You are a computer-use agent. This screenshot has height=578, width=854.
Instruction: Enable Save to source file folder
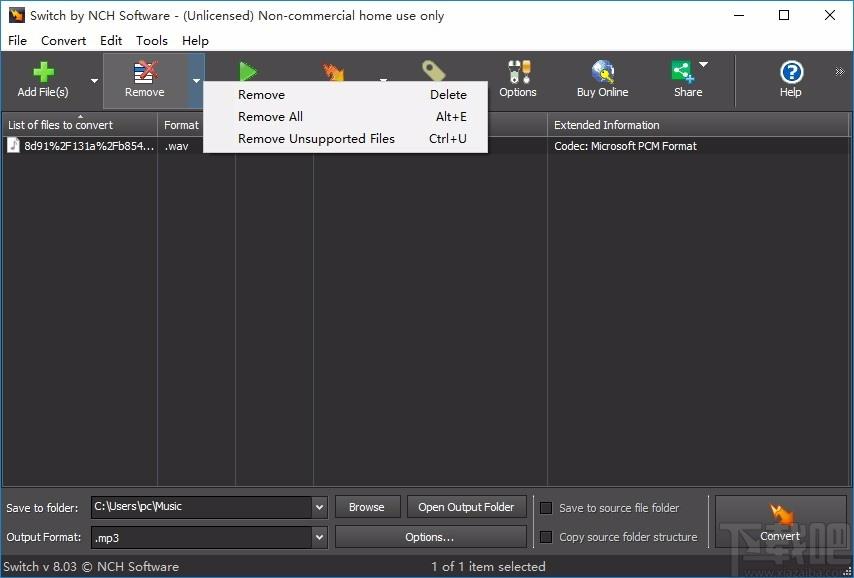tap(546, 508)
